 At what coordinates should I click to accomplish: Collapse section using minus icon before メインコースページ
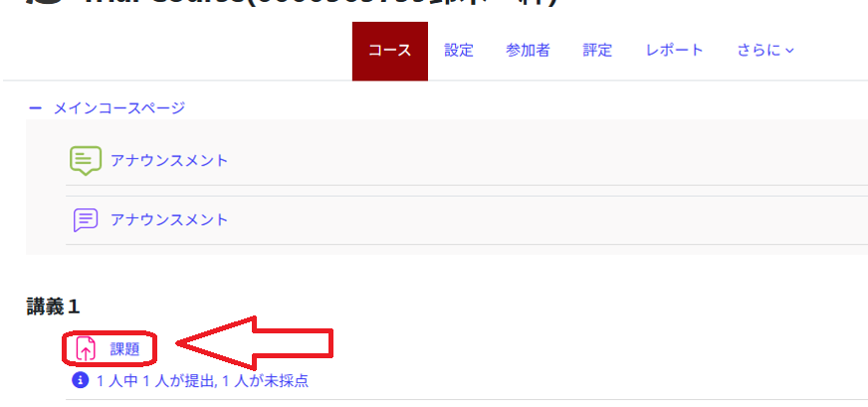point(35,108)
